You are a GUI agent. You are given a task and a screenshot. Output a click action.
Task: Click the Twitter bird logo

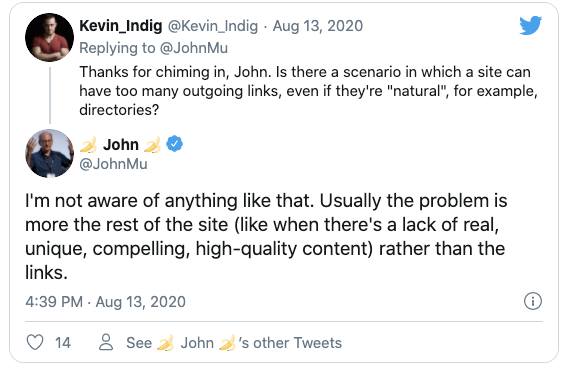[x=530, y=25]
